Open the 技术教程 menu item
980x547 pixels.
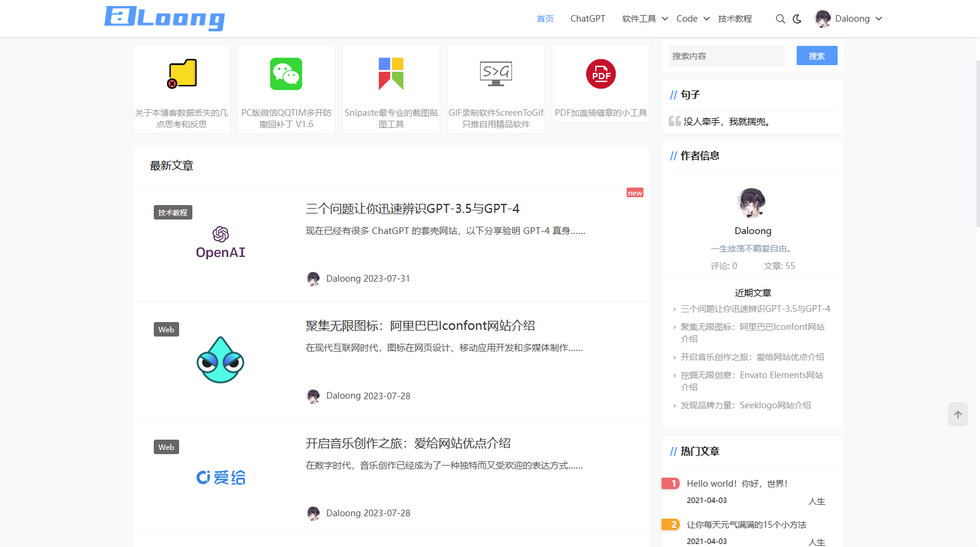pos(735,19)
